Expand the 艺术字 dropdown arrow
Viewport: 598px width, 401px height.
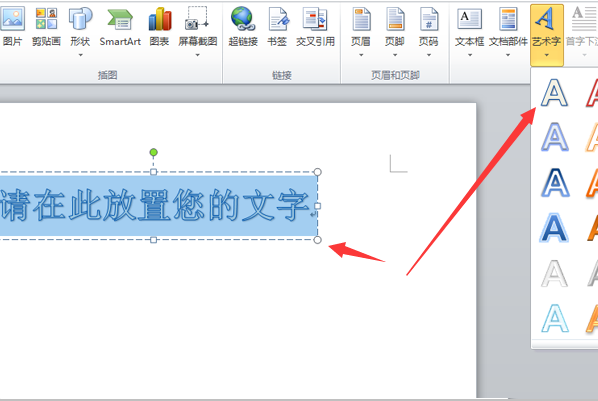pos(547,55)
